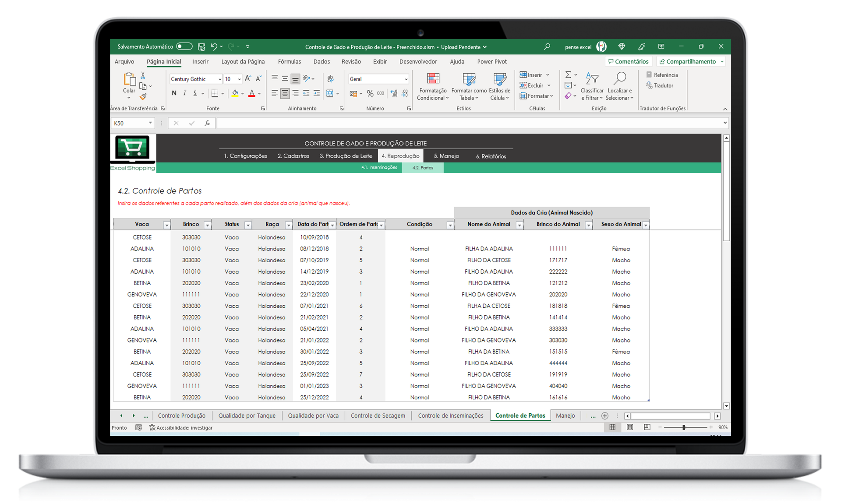Toggle italic formatting button

(x=185, y=93)
